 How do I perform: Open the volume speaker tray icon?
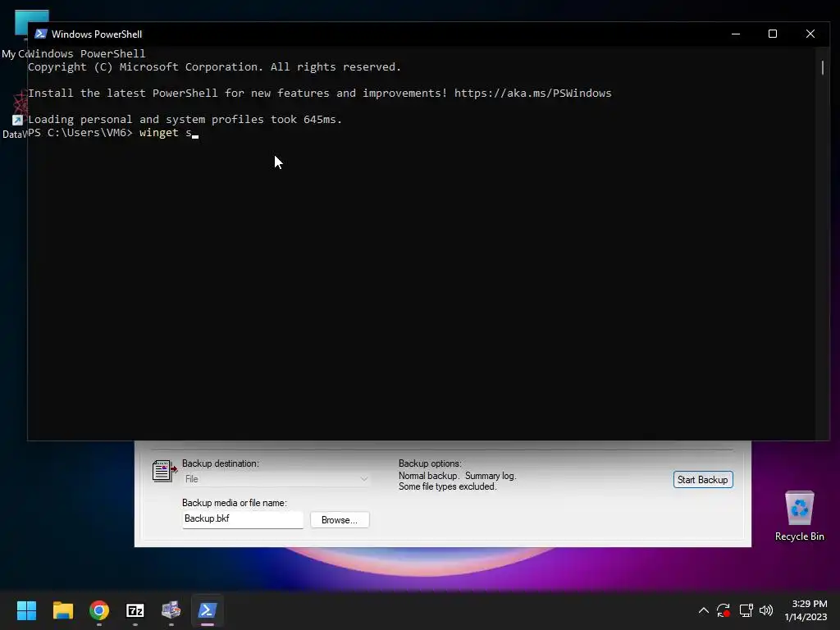click(766, 610)
